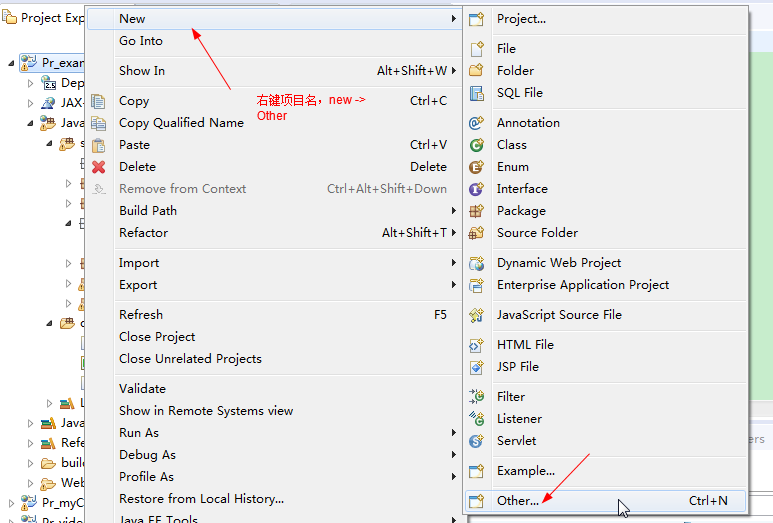Collapse the Pr_exam project tree node
Image resolution: width=773 pixels, height=523 pixels.
coord(11,63)
